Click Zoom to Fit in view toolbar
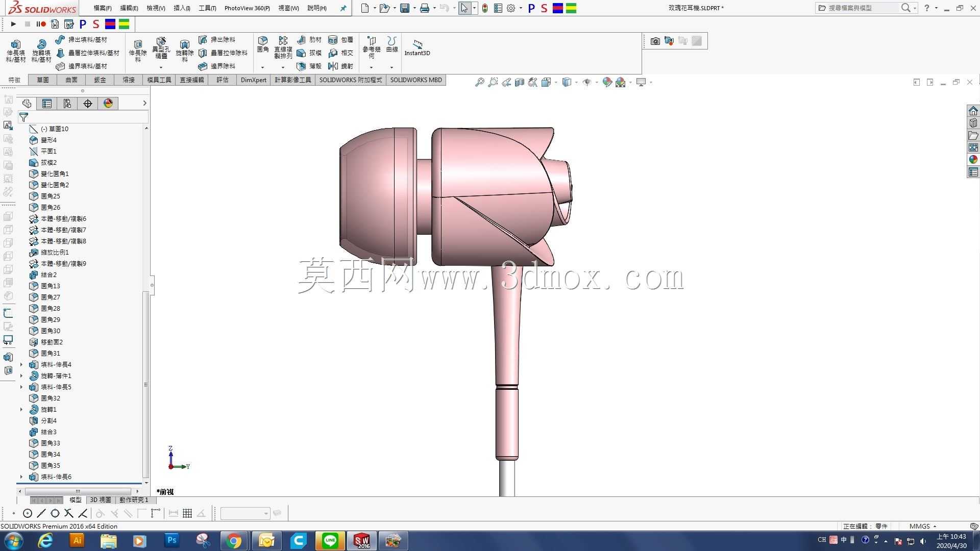 [x=479, y=82]
